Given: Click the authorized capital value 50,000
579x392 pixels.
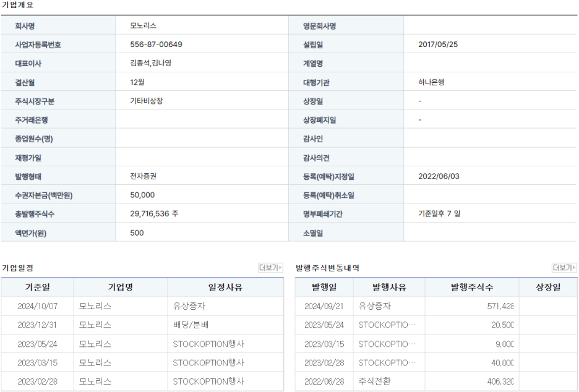Looking at the screenshot, I should point(142,195).
